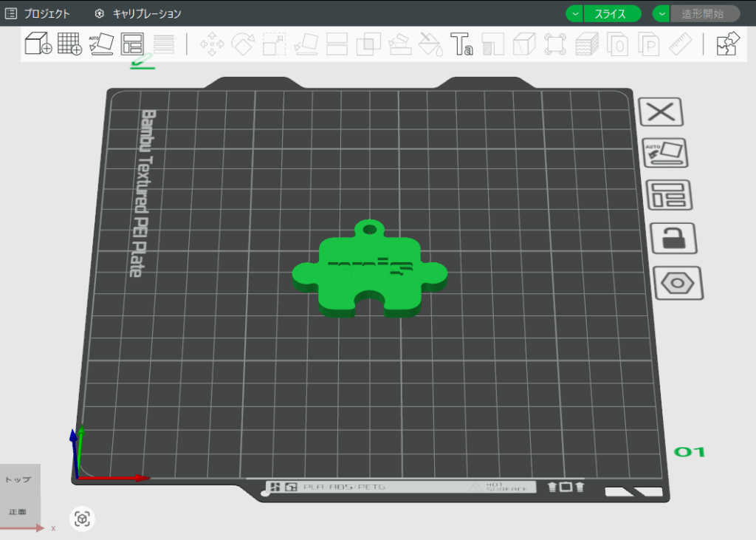
Task: Remove objects using plate X icon
Action: [661, 112]
